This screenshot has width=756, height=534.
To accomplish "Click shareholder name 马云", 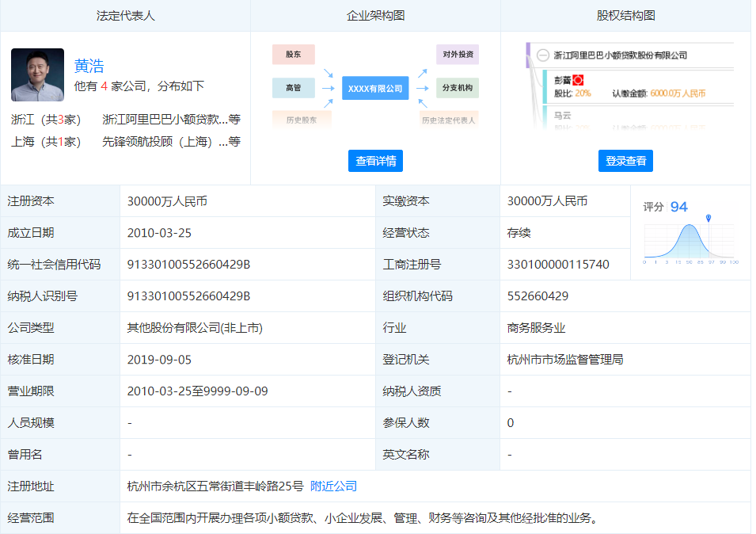I will click(563, 116).
